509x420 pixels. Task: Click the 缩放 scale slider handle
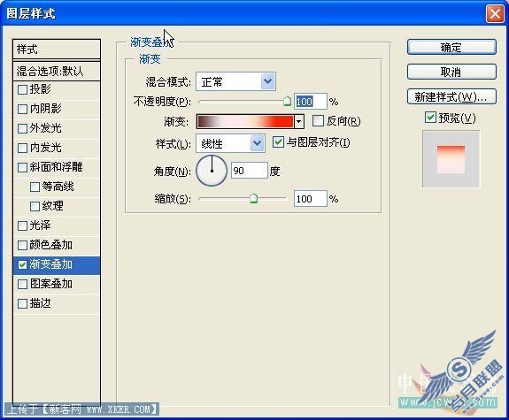[253, 198]
